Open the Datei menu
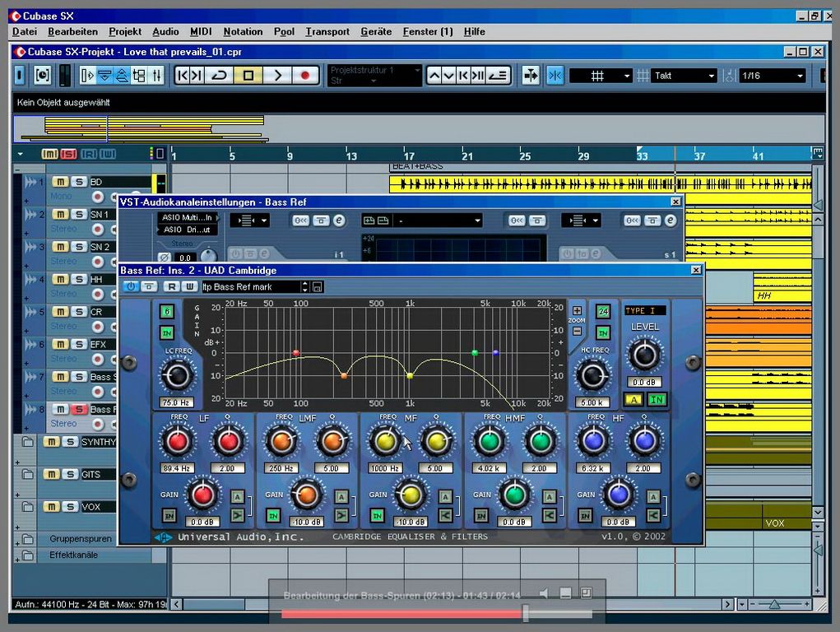This screenshot has width=840, height=632. point(25,31)
